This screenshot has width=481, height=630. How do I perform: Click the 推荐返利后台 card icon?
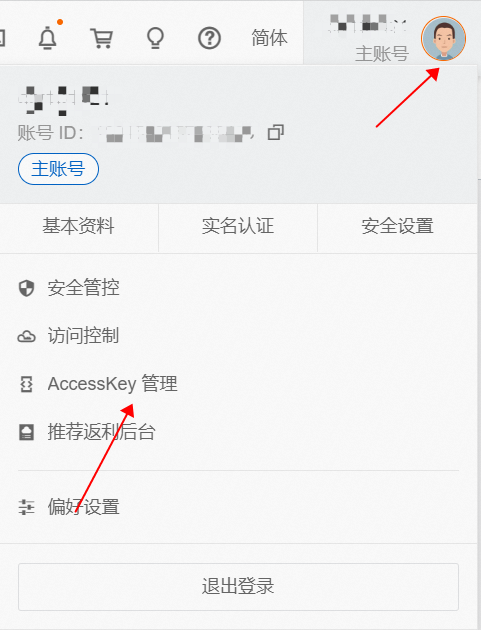pos(27,432)
